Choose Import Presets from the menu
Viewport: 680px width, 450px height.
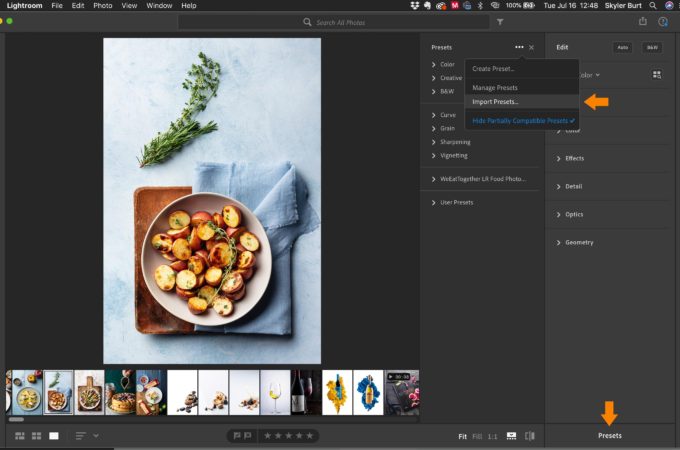click(x=522, y=102)
